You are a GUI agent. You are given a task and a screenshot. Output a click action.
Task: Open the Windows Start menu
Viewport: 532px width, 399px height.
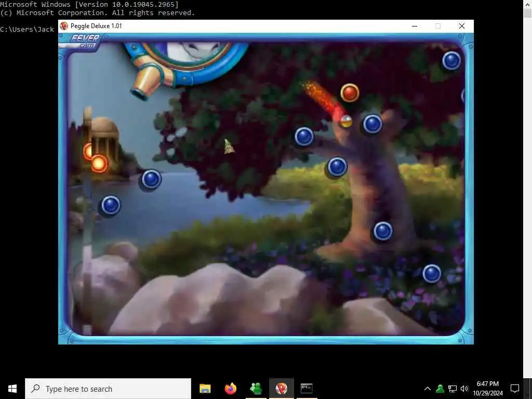coord(12,389)
